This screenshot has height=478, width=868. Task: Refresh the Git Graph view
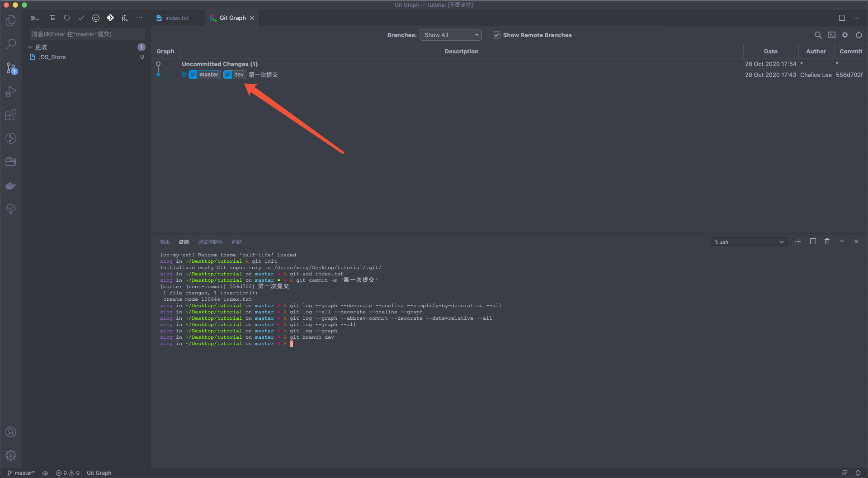(859, 35)
